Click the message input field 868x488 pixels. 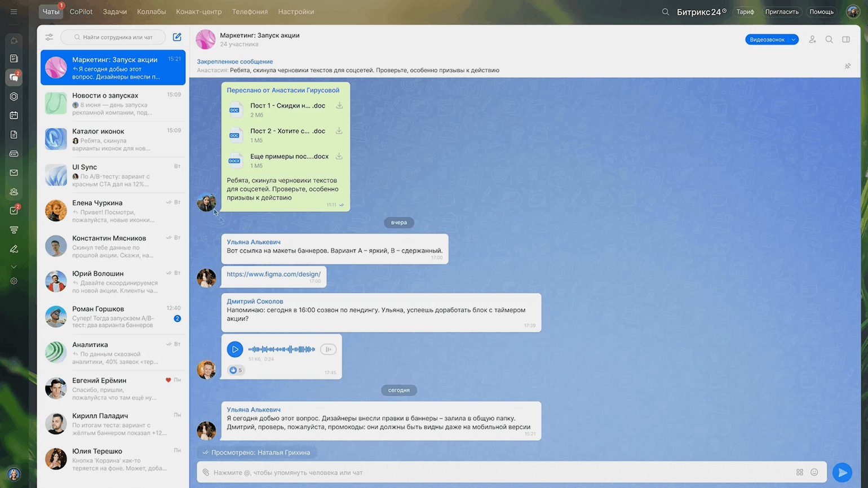pyautogui.click(x=496, y=472)
